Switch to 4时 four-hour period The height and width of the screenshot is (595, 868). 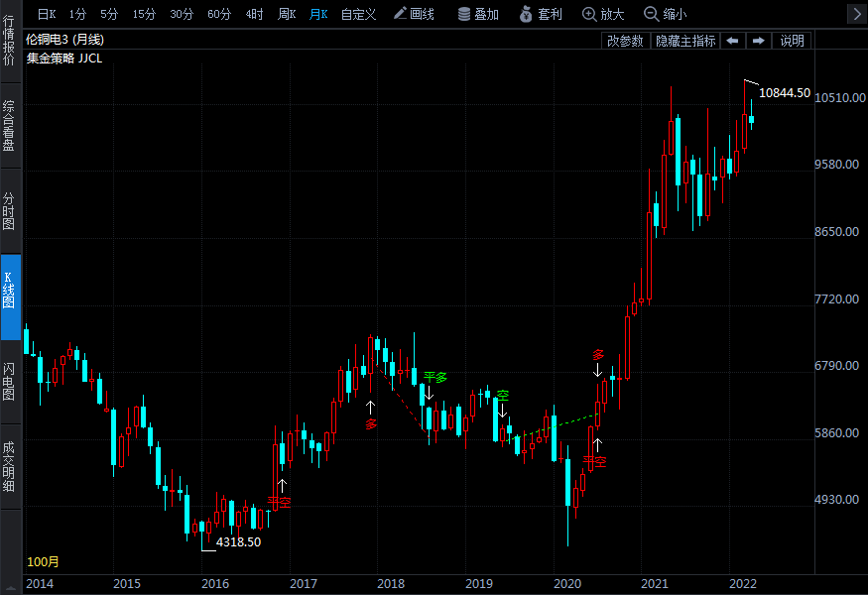(255, 15)
